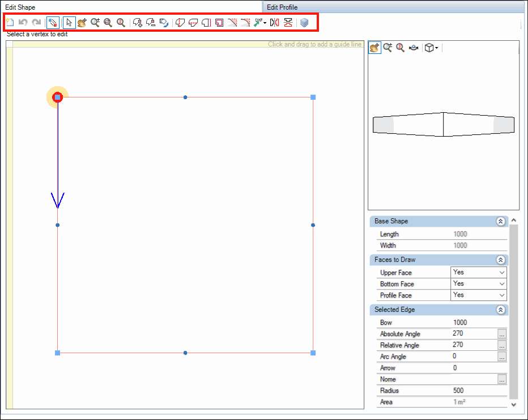Click the red offset shape icon
The width and height of the screenshot is (528, 420).
click(x=219, y=23)
